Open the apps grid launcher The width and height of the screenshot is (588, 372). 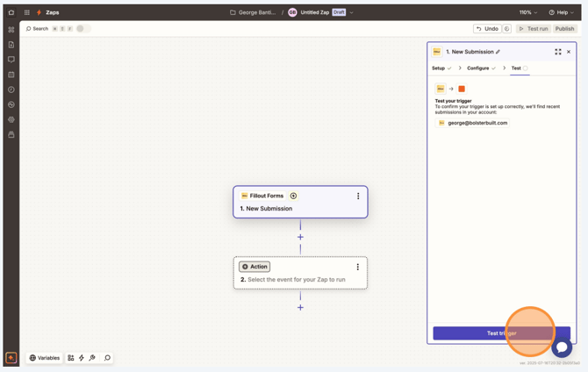pyautogui.click(x=26, y=12)
